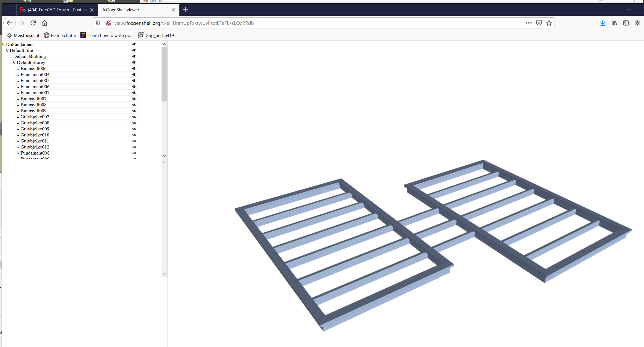The height and width of the screenshot is (347, 644).
Task: Show sidebars using the sidebar icon
Action: click(x=626, y=23)
